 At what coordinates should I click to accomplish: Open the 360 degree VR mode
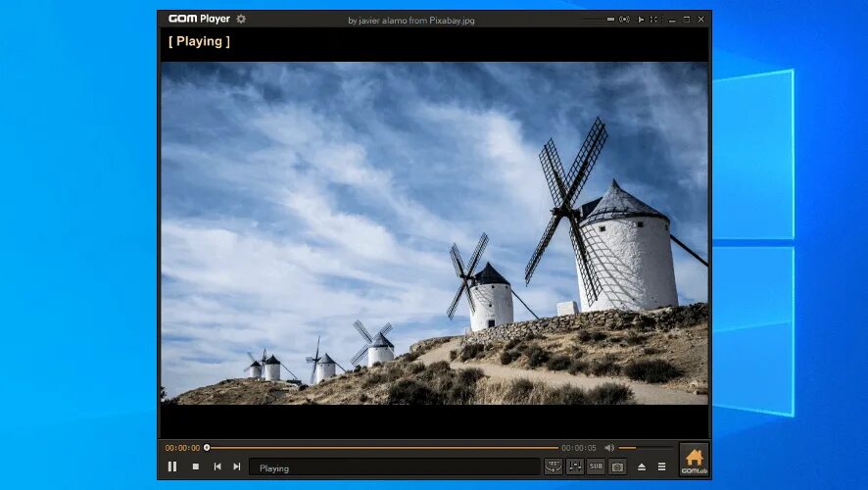click(553, 466)
